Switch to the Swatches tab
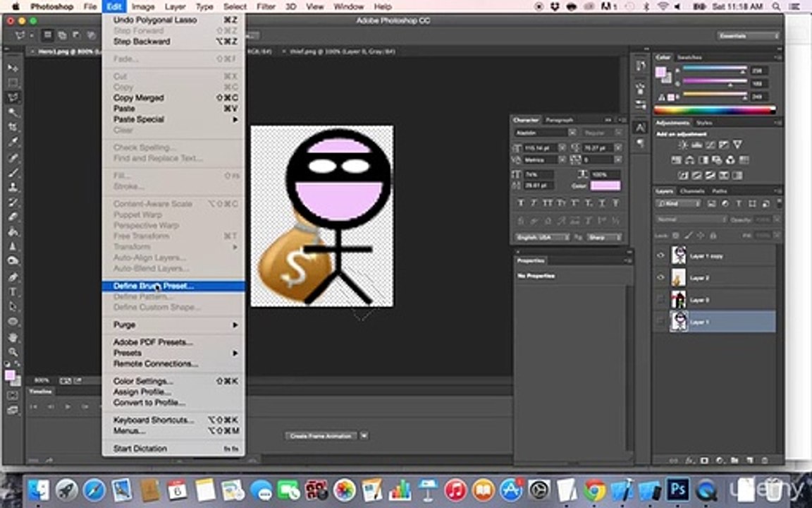812x508 pixels. [x=689, y=57]
